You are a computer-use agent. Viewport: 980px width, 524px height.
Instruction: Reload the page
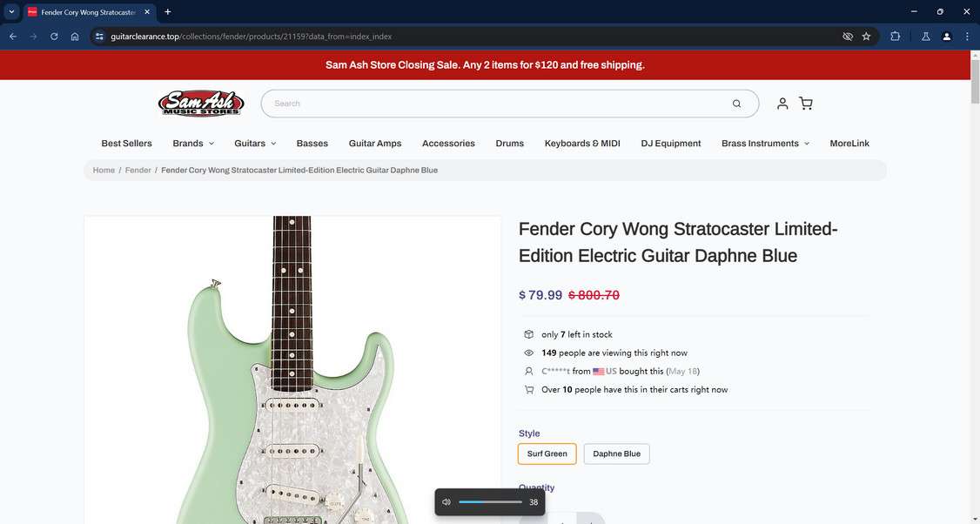point(54,37)
